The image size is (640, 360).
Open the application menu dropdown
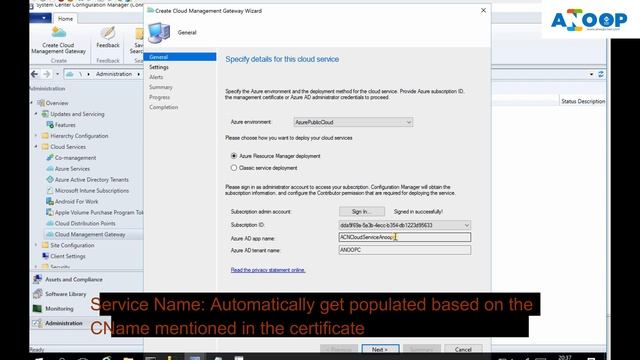click(41, 18)
